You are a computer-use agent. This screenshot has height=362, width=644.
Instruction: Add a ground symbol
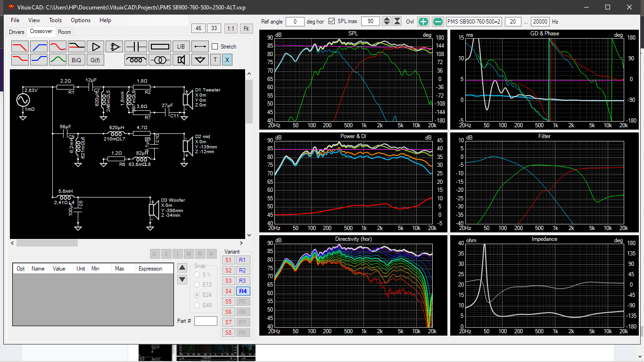(200, 60)
